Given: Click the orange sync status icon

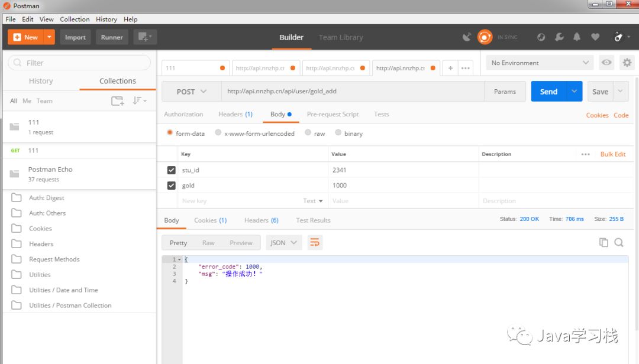Looking at the screenshot, I should [485, 37].
